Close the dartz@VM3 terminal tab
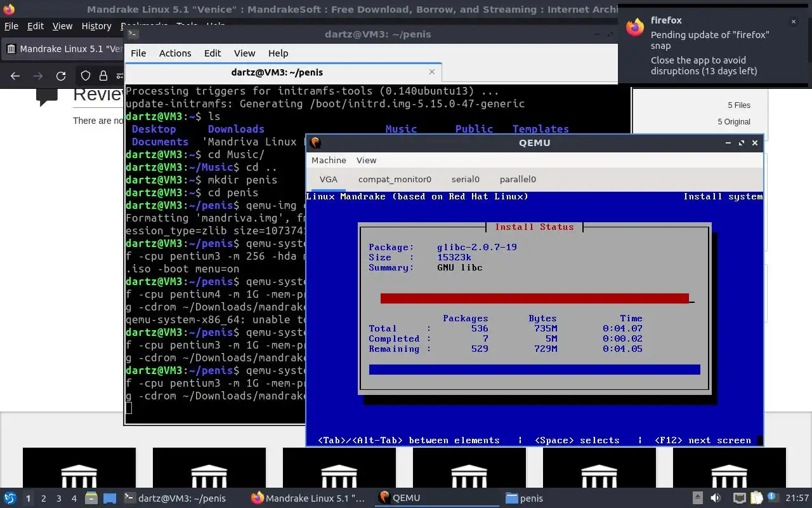 point(433,72)
